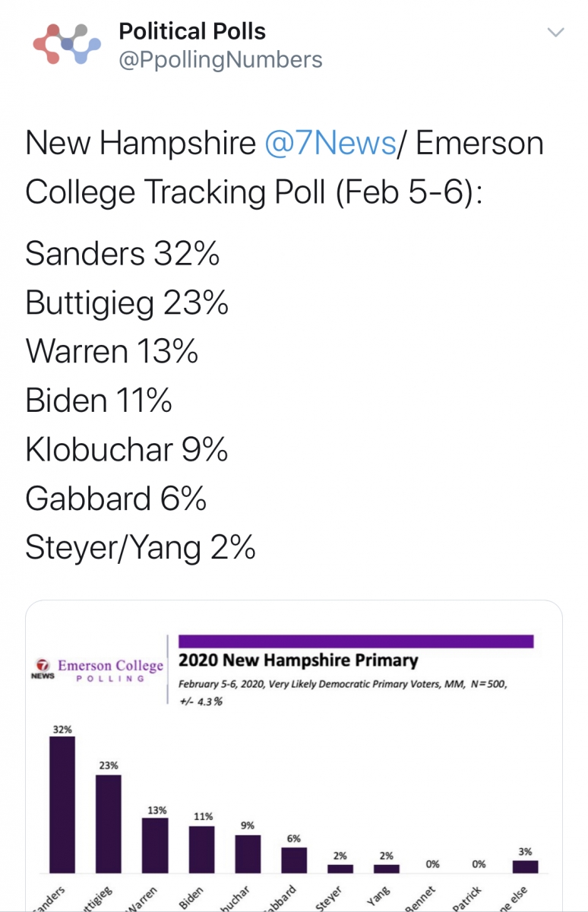Viewport: 588px width, 912px height.
Task: Select the Warren 13% chart bar
Action: (155, 845)
